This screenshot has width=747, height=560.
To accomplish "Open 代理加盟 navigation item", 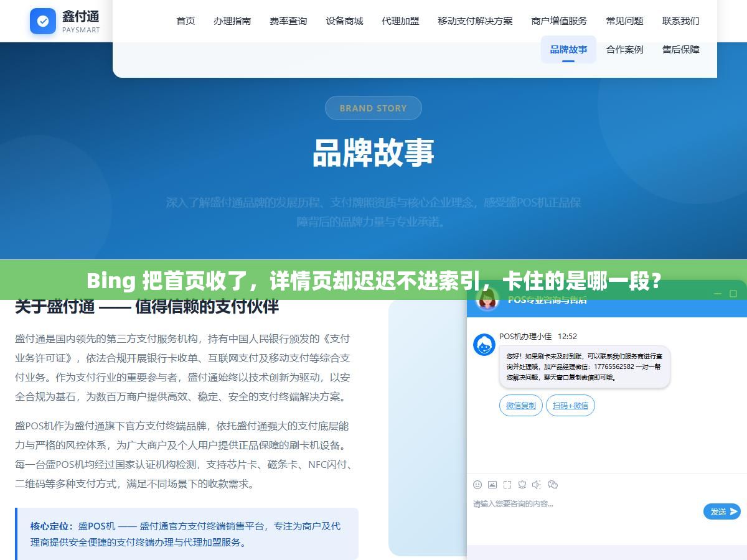I will 400,21.
